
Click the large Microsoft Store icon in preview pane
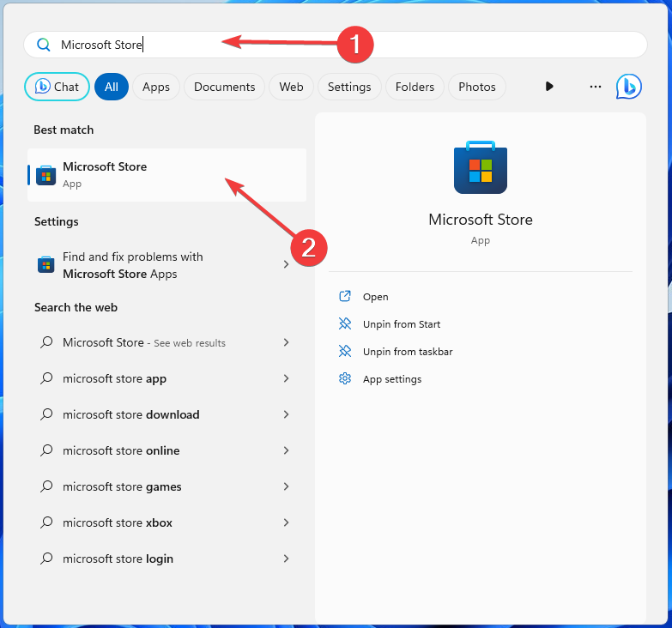pos(480,167)
